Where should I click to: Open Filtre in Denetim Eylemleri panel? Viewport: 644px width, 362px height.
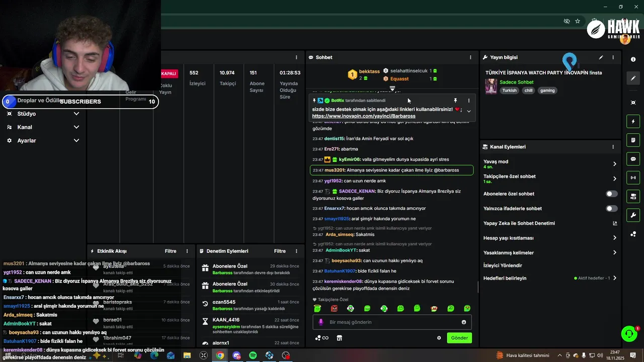tap(280, 251)
